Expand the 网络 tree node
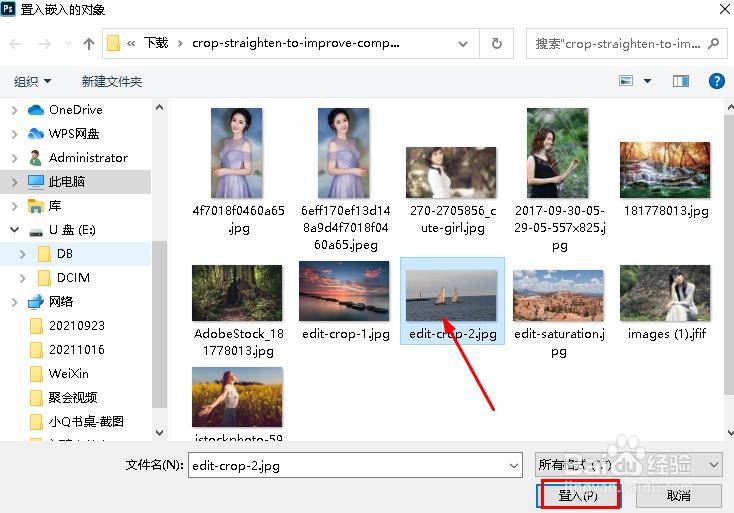The height and width of the screenshot is (513, 734). (14, 302)
